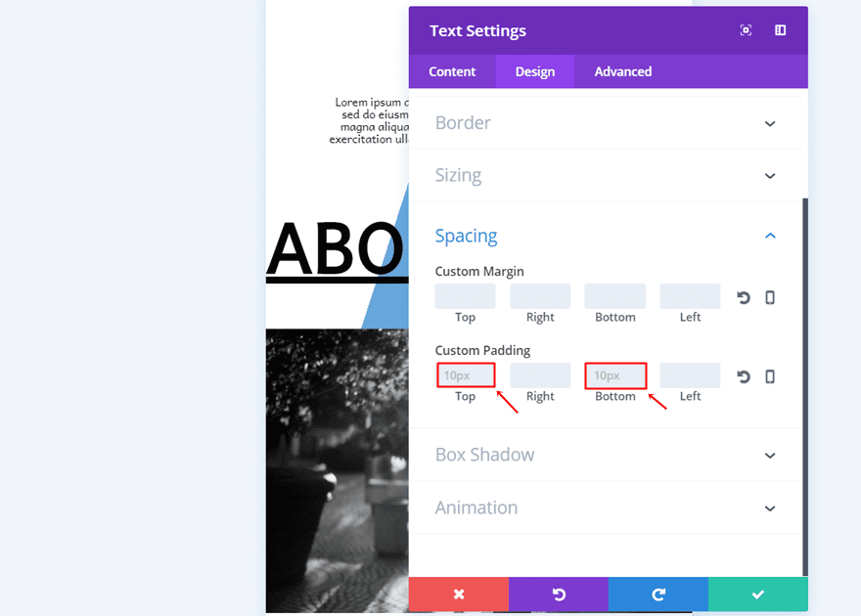
Task: Click the snap modal to sidebar icon
Action: point(780,30)
